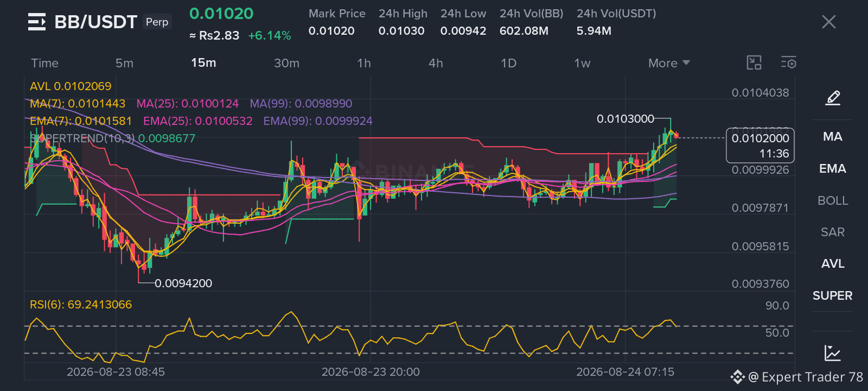Click the RSI 90.0 axis label

(x=777, y=306)
